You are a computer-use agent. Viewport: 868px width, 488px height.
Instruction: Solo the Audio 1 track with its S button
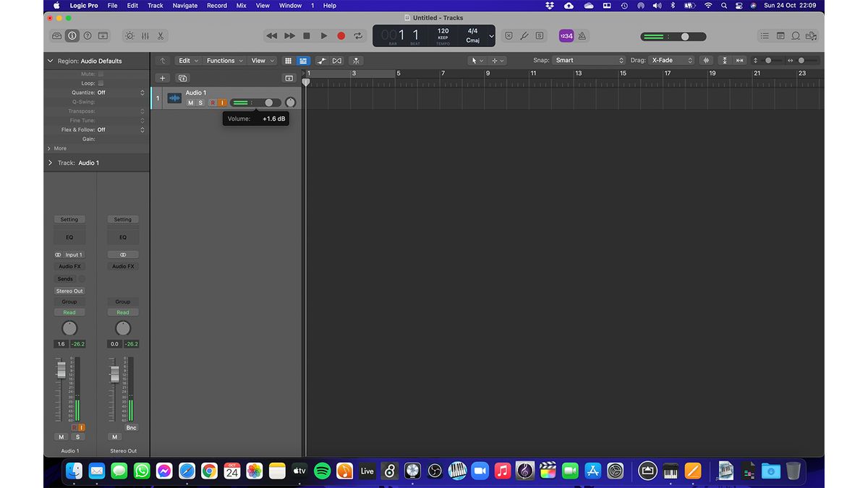click(200, 103)
